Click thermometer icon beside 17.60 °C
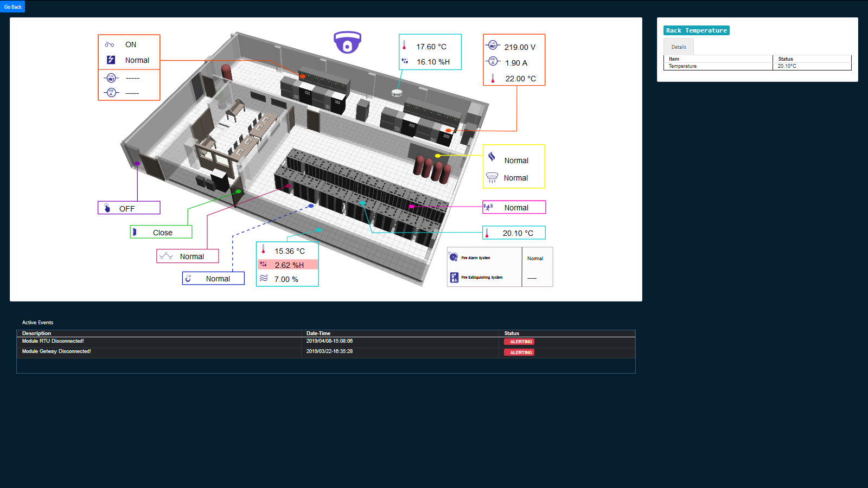The width and height of the screenshot is (868, 488). [x=404, y=45]
